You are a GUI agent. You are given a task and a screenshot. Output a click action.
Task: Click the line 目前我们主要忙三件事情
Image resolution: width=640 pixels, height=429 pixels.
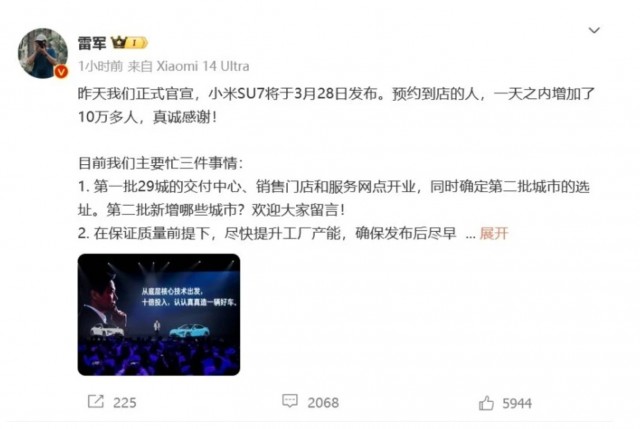(160, 163)
